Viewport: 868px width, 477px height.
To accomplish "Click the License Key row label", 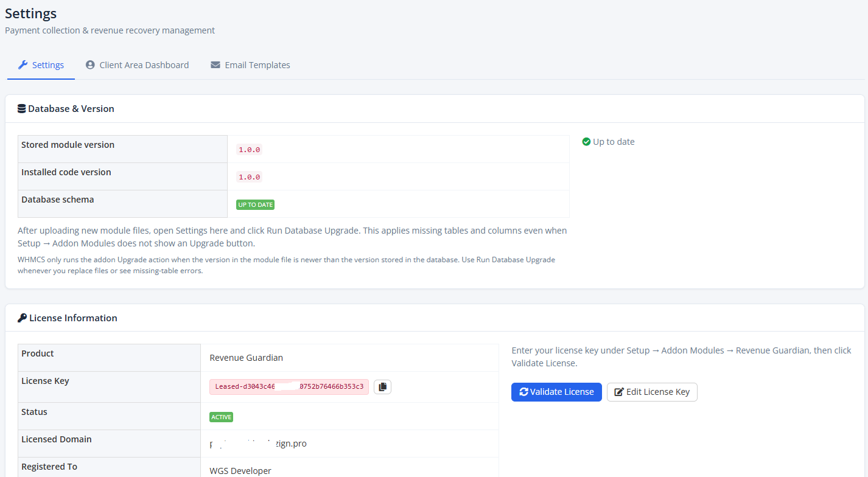I will click(x=45, y=381).
